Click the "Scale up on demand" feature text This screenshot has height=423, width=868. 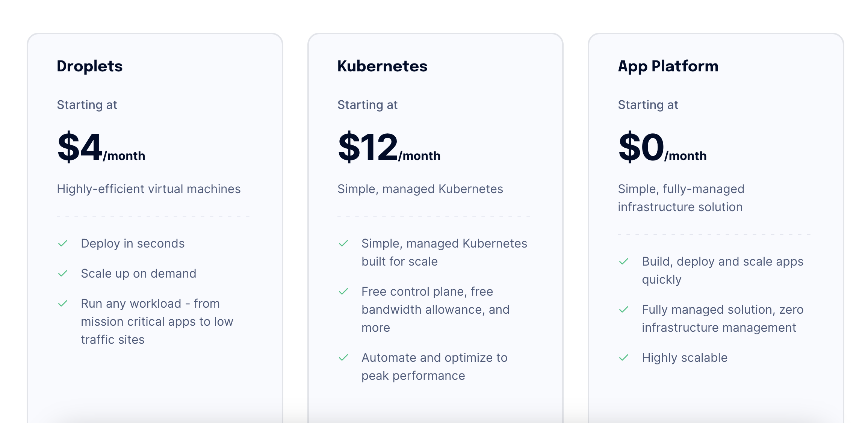pos(138,273)
